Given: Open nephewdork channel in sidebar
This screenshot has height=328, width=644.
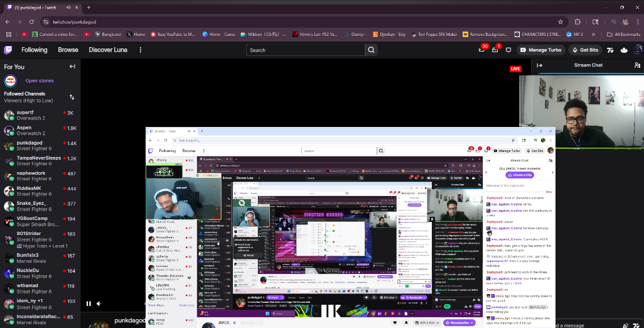Looking at the screenshot, I should 40,176.
